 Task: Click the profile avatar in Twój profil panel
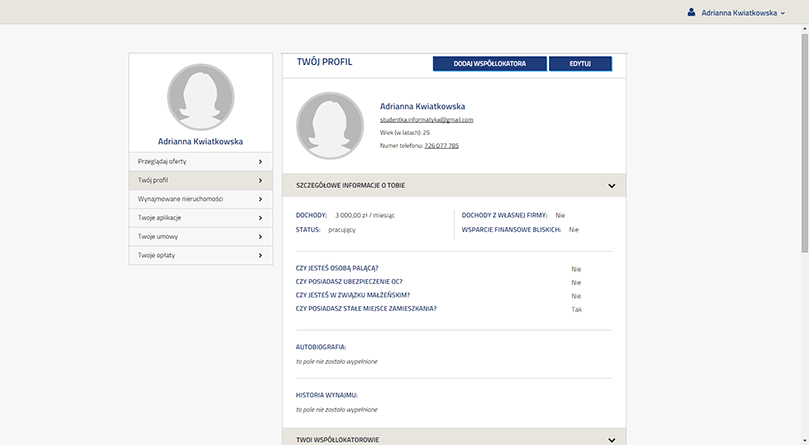point(330,125)
